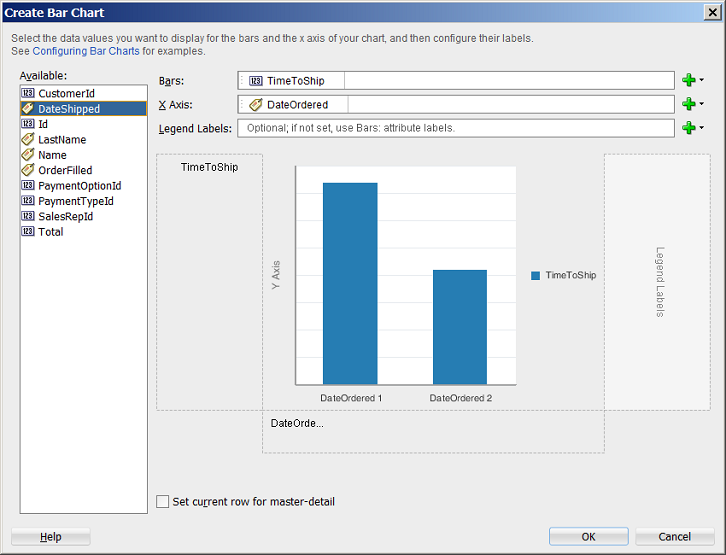Click the numeric icon beside PaymentTypeId
The image size is (726, 555).
coord(28,200)
